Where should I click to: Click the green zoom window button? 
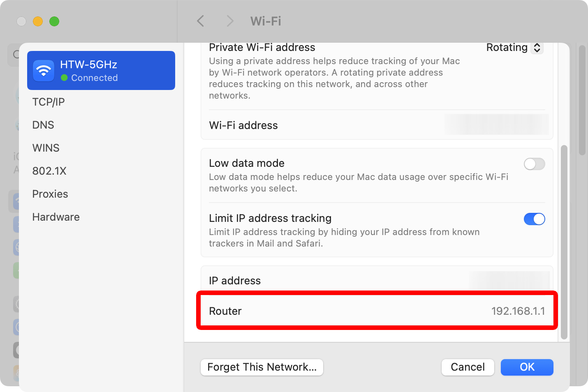point(54,21)
